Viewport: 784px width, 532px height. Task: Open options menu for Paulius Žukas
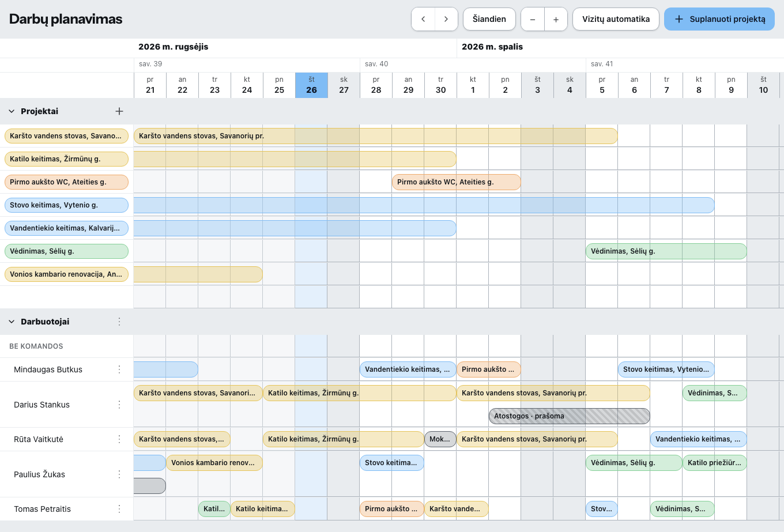119,474
